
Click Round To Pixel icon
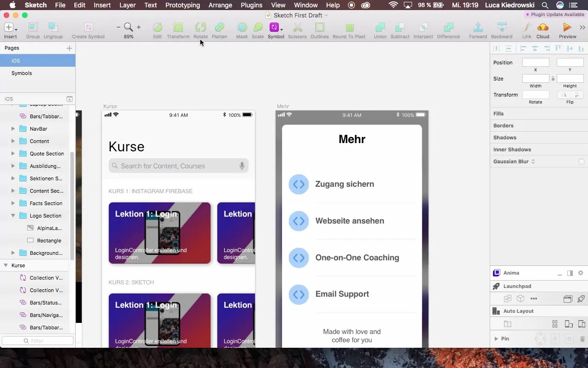[x=349, y=28]
